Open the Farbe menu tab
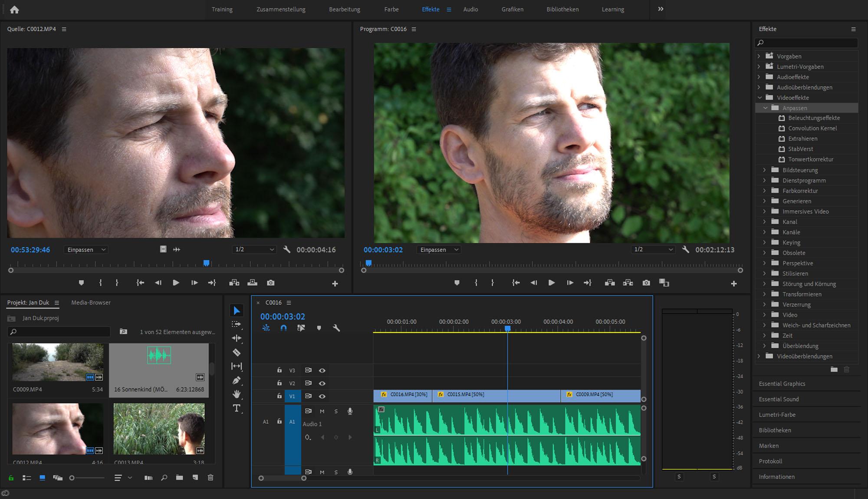The image size is (868, 499). [392, 9]
